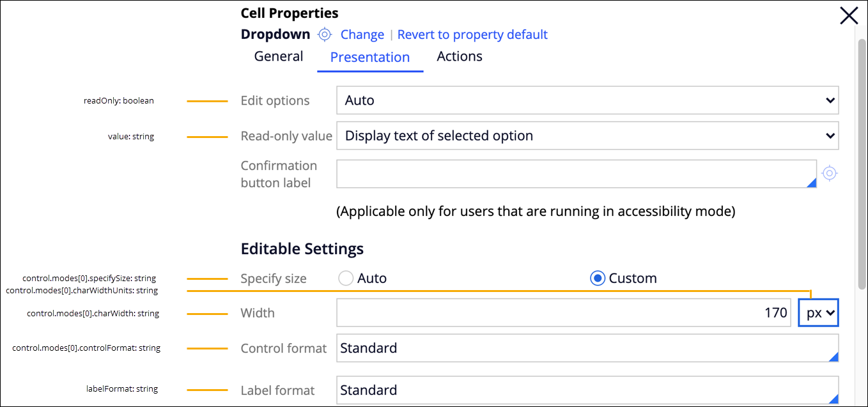This screenshot has height=407, width=868.
Task: Close the Cell Properties panel
Action: pos(849,16)
